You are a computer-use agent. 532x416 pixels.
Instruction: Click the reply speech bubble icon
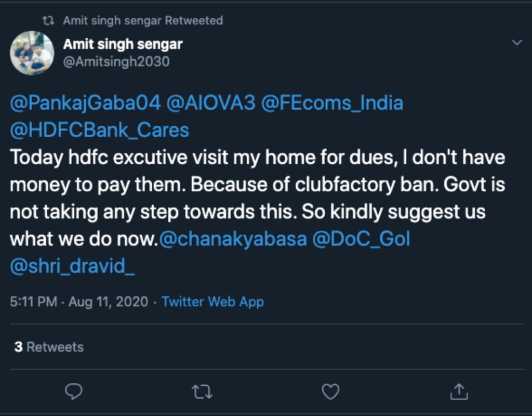point(74,391)
